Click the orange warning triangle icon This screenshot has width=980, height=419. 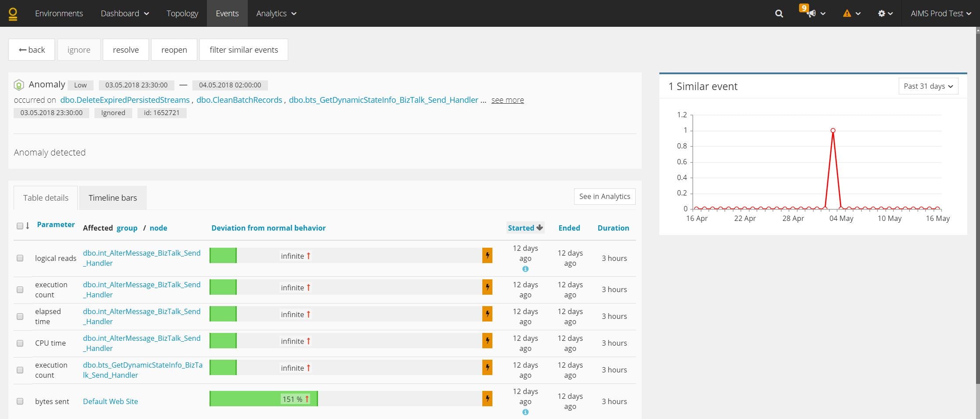(846, 13)
